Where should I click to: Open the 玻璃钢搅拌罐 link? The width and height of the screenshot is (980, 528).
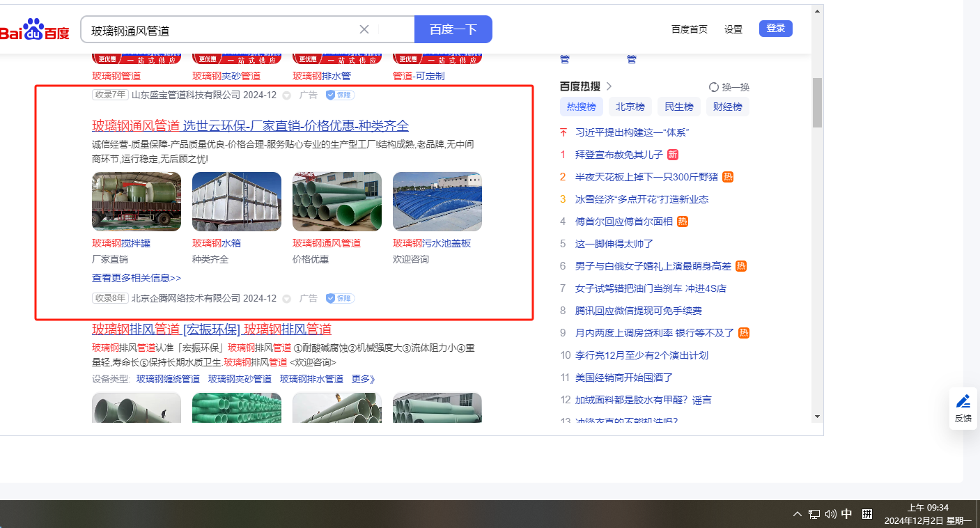tap(121, 243)
